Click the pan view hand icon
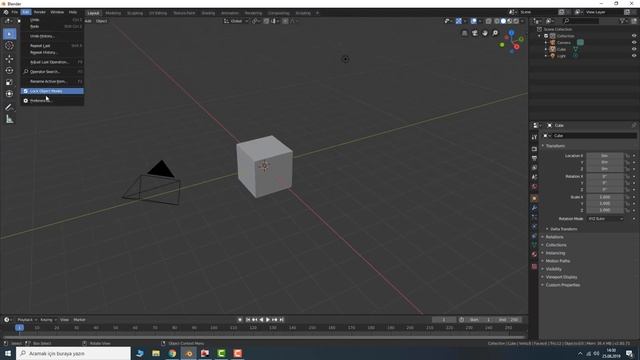Image resolution: width=640 pixels, height=360 pixels. 485,33
